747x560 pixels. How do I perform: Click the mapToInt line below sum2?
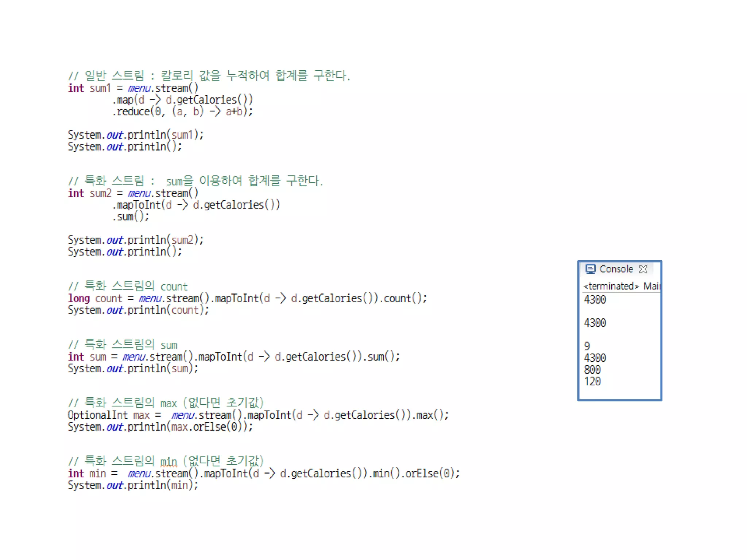[x=196, y=205]
